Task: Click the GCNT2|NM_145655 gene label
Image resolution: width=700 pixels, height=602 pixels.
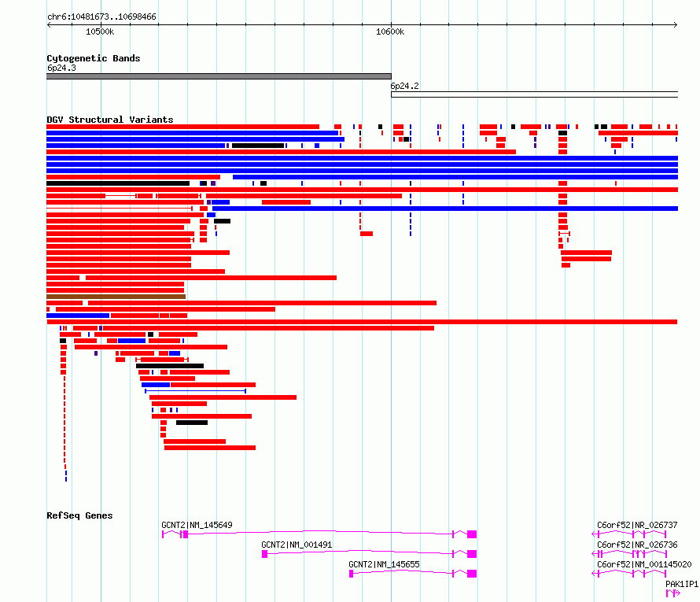Action: [384, 564]
